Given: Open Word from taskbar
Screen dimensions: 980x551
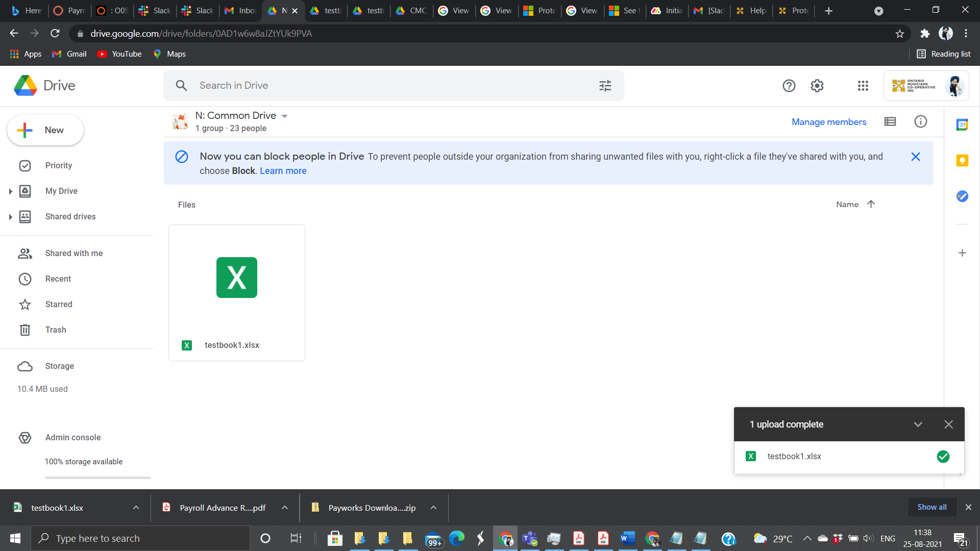Looking at the screenshot, I should tap(628, 538).
